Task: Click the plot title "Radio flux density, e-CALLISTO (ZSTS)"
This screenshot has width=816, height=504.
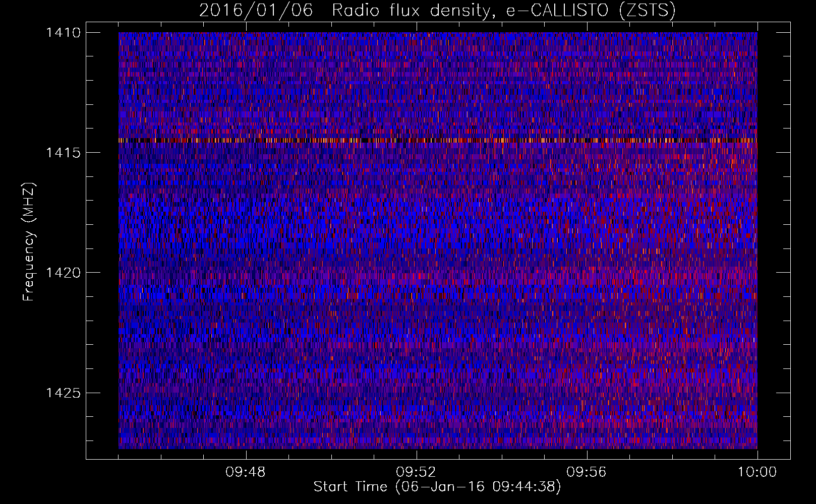Action: click(503, 11)
